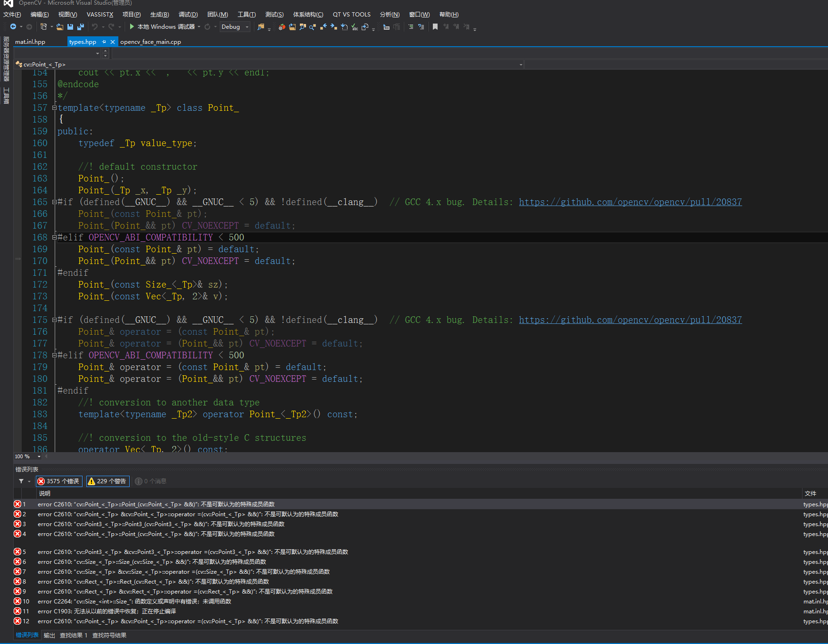Place cursor on line 163 Point_() constructor
The image size is (828, 644).
click(x=101, y=179)
